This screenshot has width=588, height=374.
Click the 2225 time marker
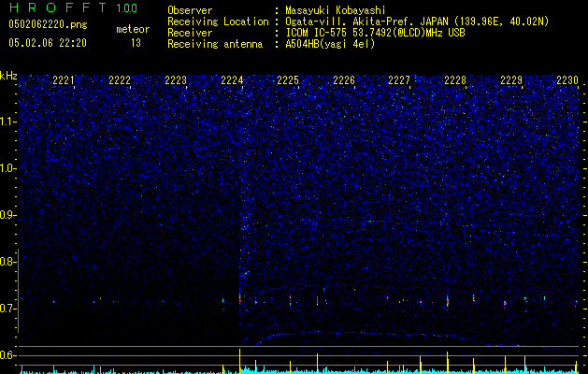click(x=288, y=80)
